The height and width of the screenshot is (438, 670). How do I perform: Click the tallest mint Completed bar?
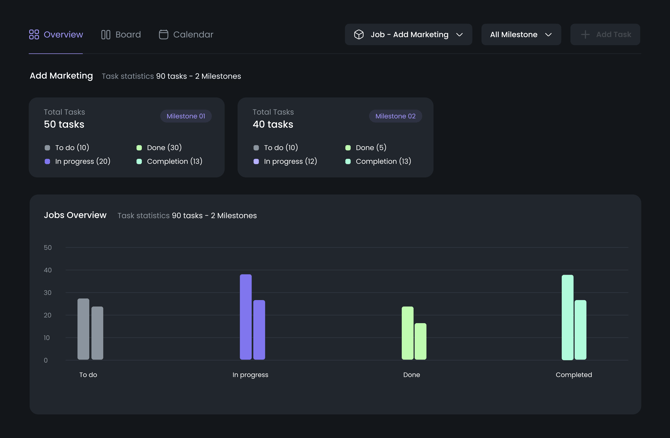567,317
